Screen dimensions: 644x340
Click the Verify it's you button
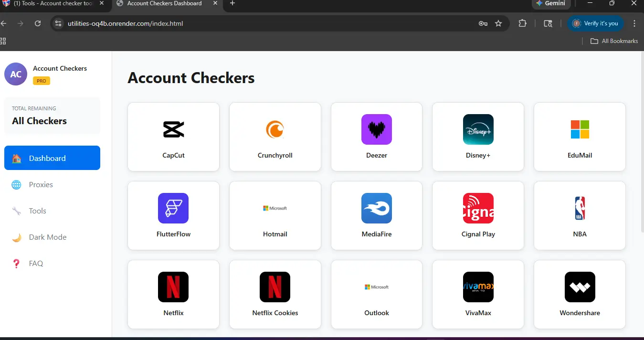coord(595,23)
